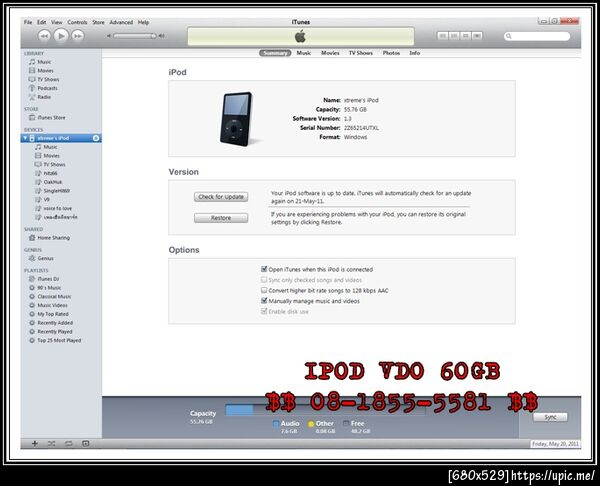Open the View menu
The height and width of the screenshot is (486, 600).
pyautogui.click(x=57, y=22)
